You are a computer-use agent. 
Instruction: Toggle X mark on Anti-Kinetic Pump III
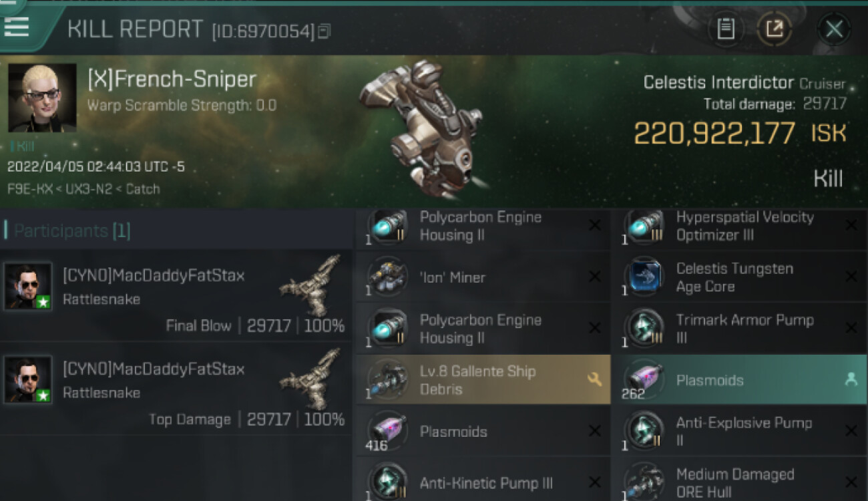[594, 482]
